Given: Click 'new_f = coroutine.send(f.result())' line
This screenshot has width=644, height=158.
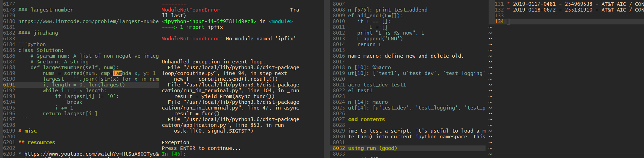Looking at the screenshot, I should [226, 79].
